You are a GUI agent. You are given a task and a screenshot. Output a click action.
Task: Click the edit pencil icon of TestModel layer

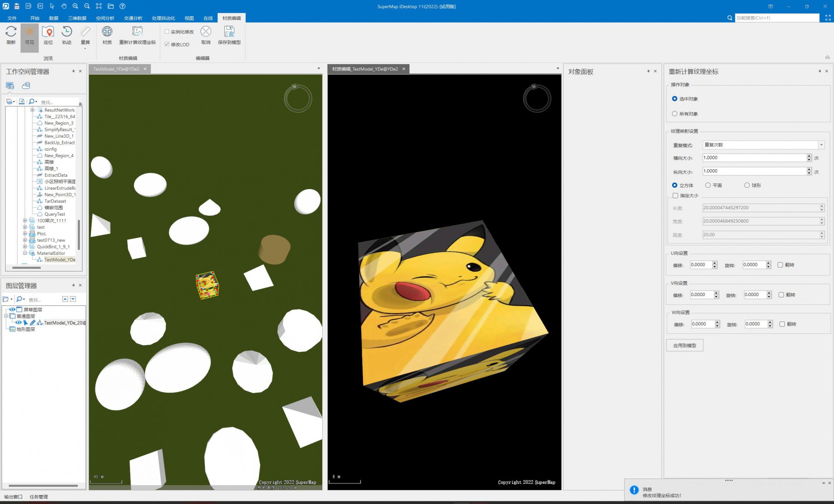click(32, 322)
